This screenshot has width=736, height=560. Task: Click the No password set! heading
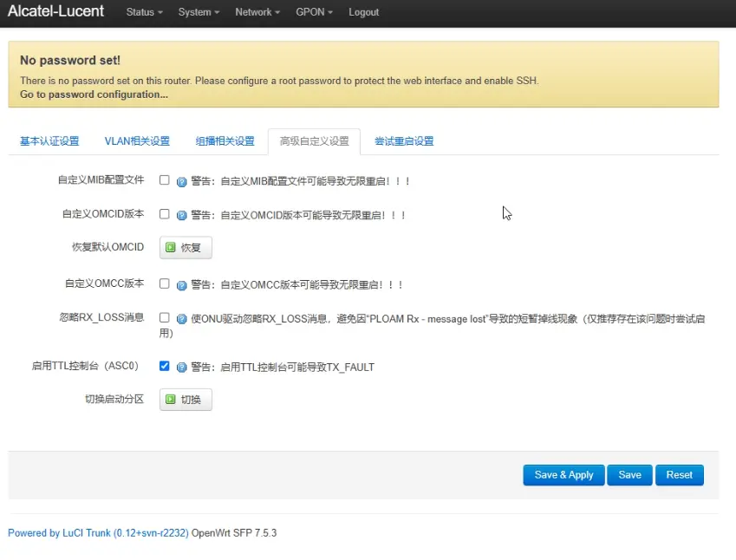tap(70, 61)
